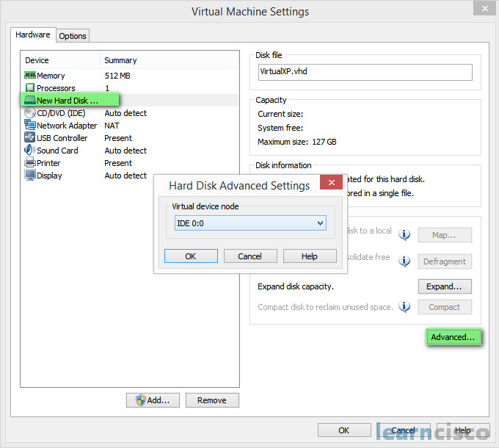499x448 pixels.
Task: Click the shield icon on Add button
Action: pyautogui.click(x=141, y=400)
